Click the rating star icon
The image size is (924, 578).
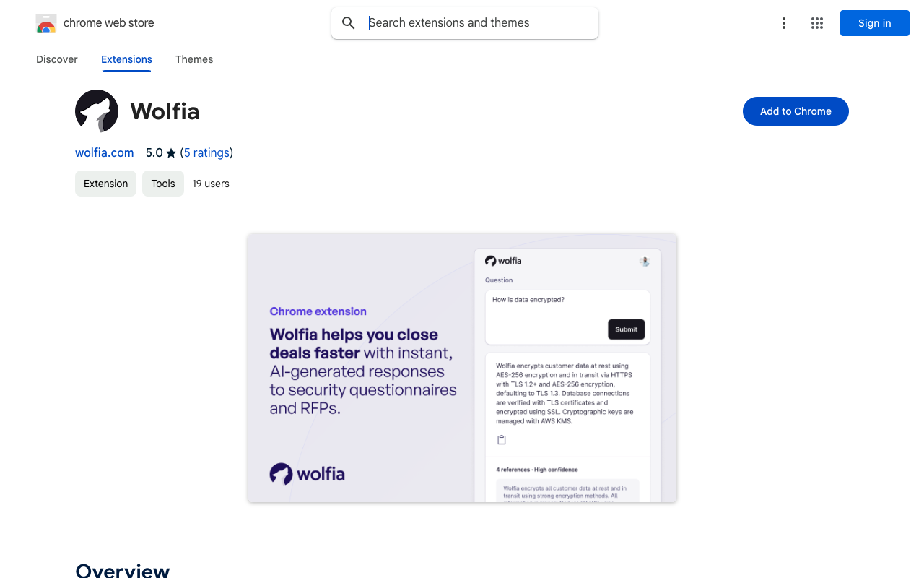point(171,153)
